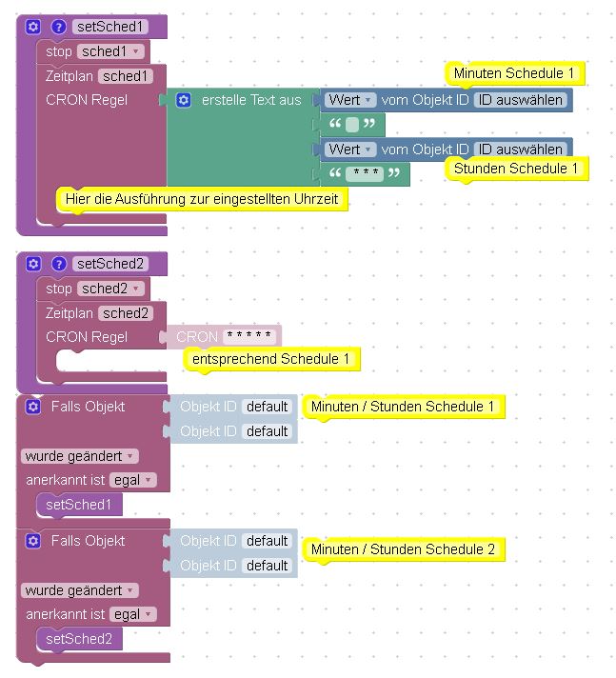Screen dimensions: 616x678
Task: Edit the '* * *' text field
Action: point(365,174)
